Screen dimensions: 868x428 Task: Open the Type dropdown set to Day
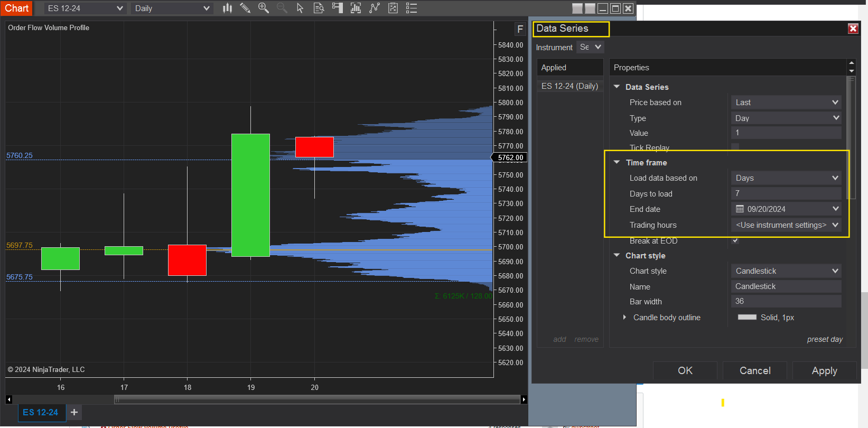pos(786,118)
